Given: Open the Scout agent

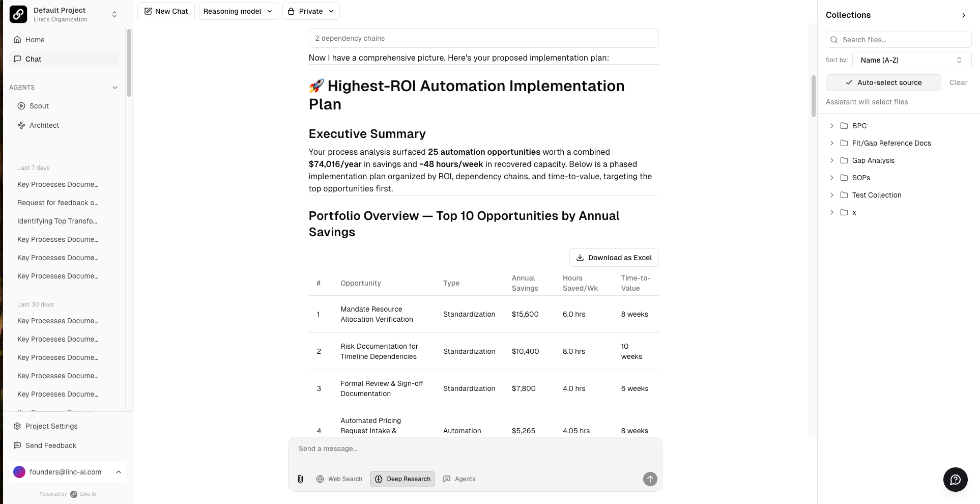Looking at the screenshot, I should pyautogui.click(x=39, y=106).
